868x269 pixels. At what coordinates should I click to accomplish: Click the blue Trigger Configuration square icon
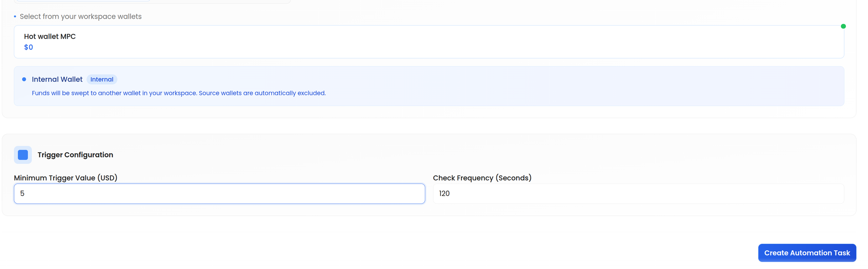pos(23,155)
